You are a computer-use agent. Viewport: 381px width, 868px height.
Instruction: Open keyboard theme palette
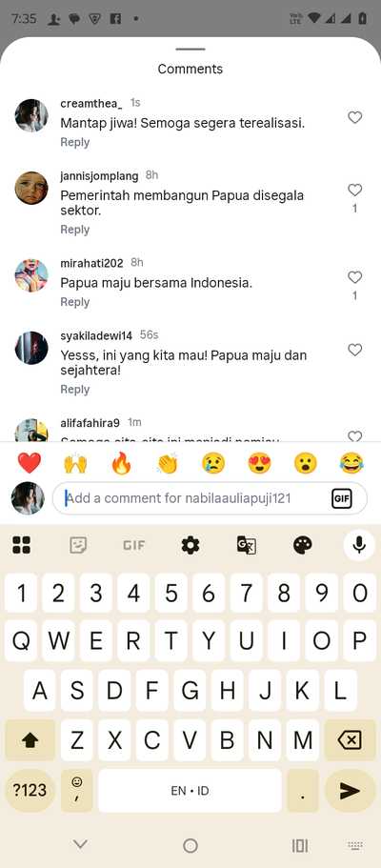point(302,546)
